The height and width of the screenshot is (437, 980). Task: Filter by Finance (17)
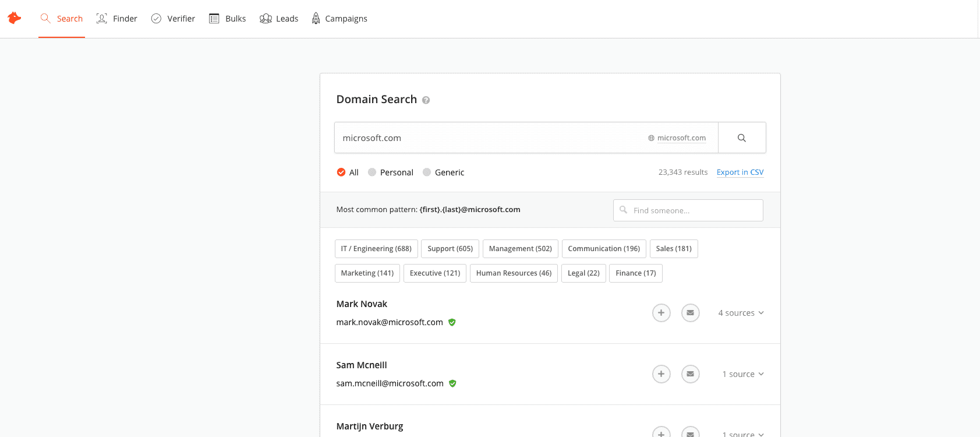click(636, 273)
